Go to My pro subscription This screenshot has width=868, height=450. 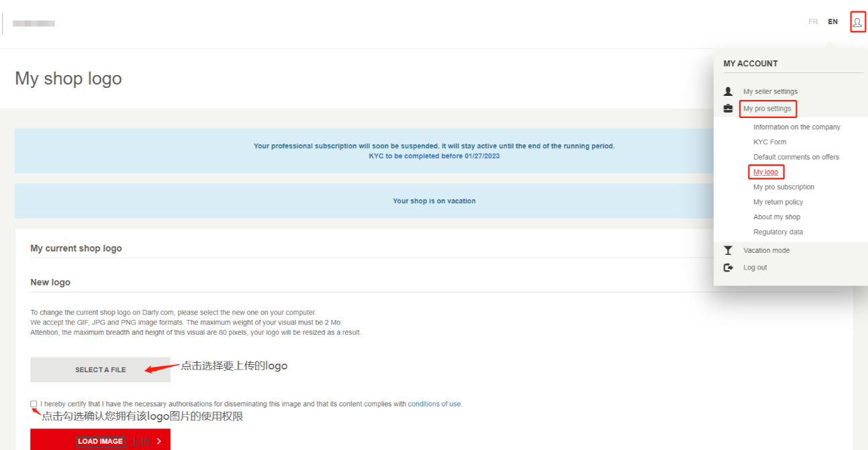pyautogui.click(x=783, y=187)
